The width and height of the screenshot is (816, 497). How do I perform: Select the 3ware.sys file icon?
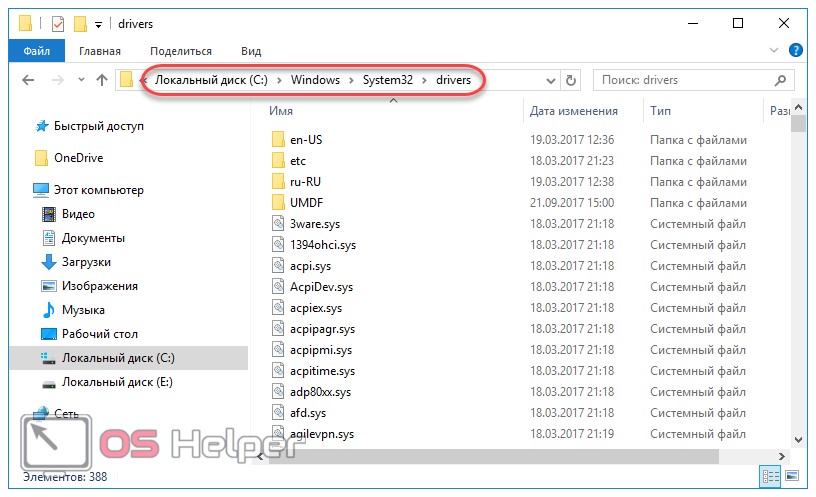(278, 223)
